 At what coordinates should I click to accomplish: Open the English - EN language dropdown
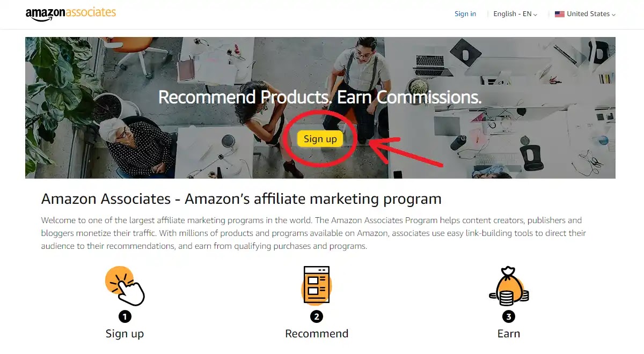tap(515, 14)
